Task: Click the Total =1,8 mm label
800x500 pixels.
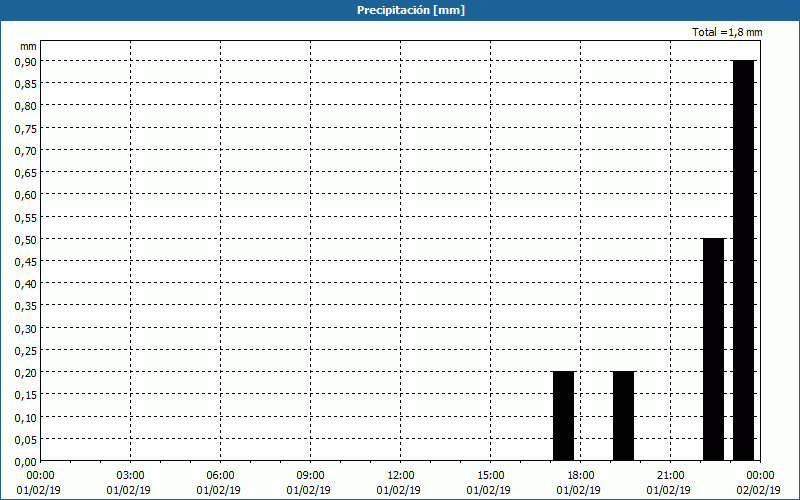Action: pyautogui.click(x=727, y=32)
